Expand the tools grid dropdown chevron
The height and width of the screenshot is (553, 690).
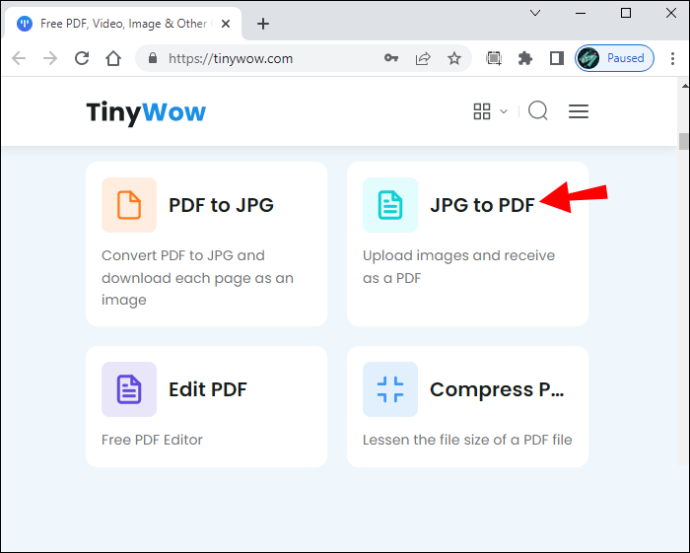click(504, 111)
